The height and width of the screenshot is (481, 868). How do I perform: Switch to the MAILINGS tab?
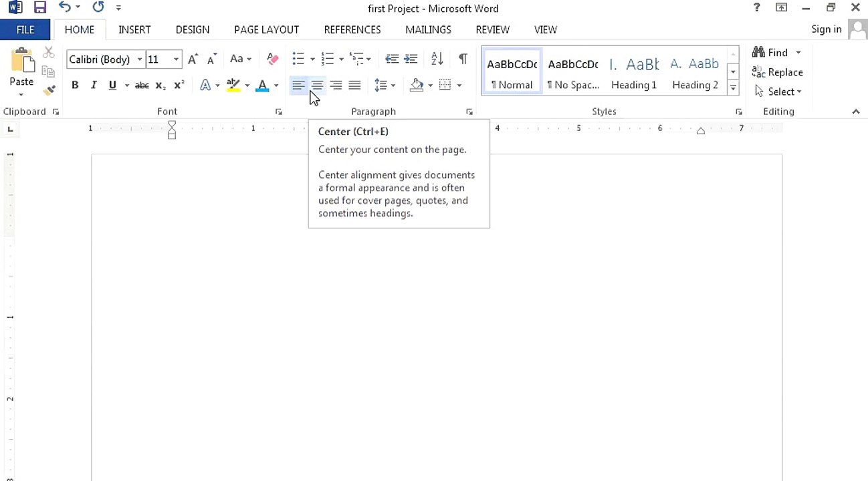click(428, 29)
